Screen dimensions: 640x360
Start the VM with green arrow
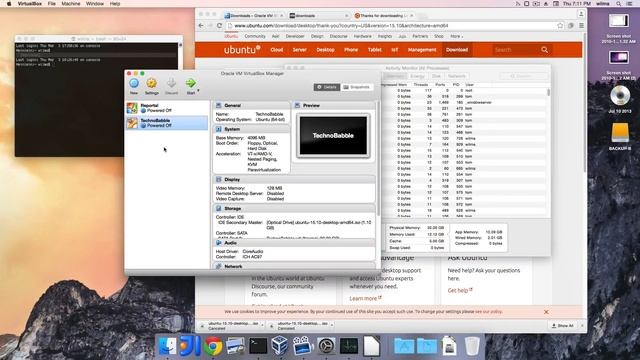(x=190, y=83)
